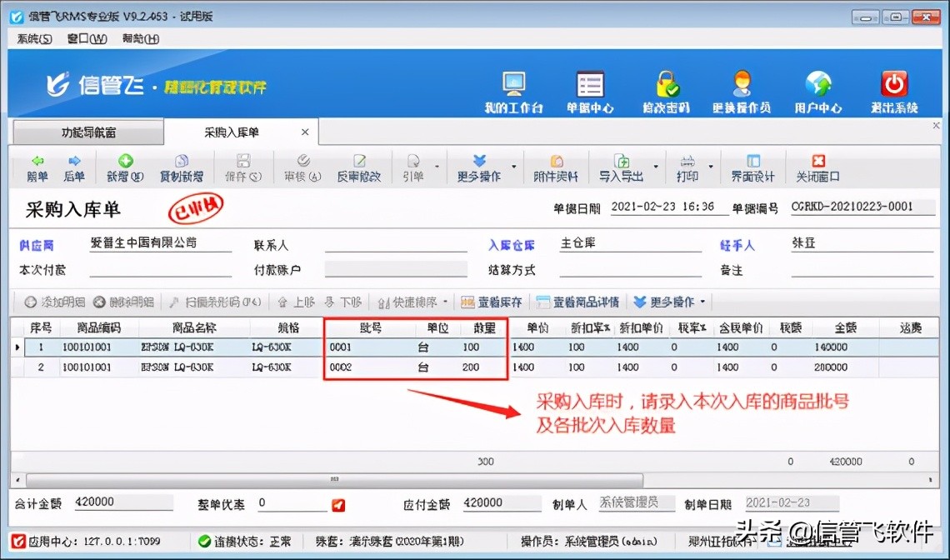
Task: Click the 退出系统 exit system icon
Action: [x=893, y=90]
